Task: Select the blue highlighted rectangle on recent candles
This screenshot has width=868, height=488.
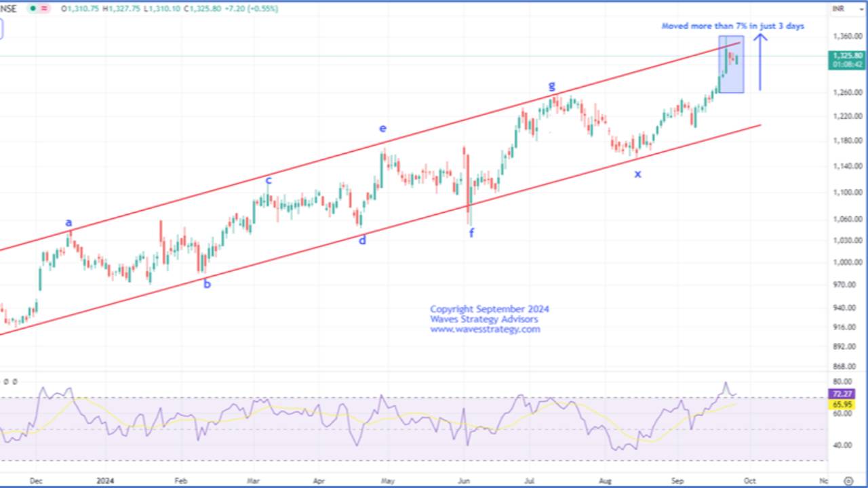Action: 731,64
